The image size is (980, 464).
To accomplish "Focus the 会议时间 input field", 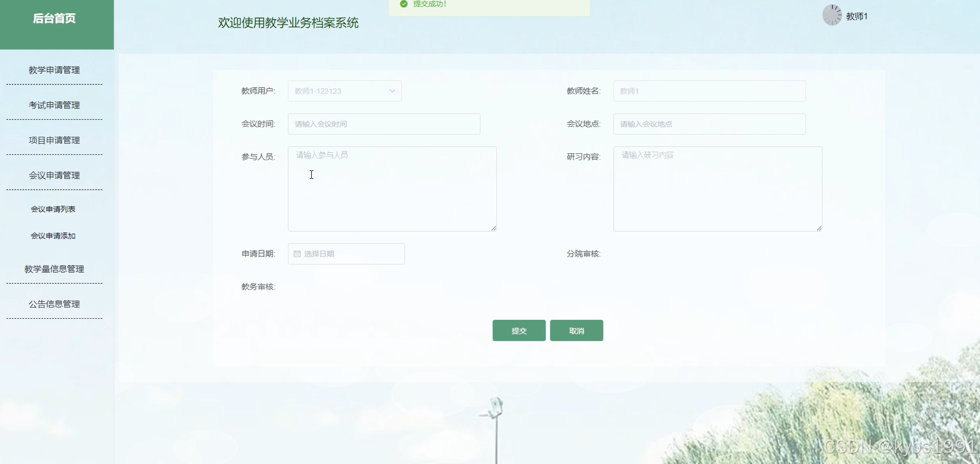I will click(384, 124).
